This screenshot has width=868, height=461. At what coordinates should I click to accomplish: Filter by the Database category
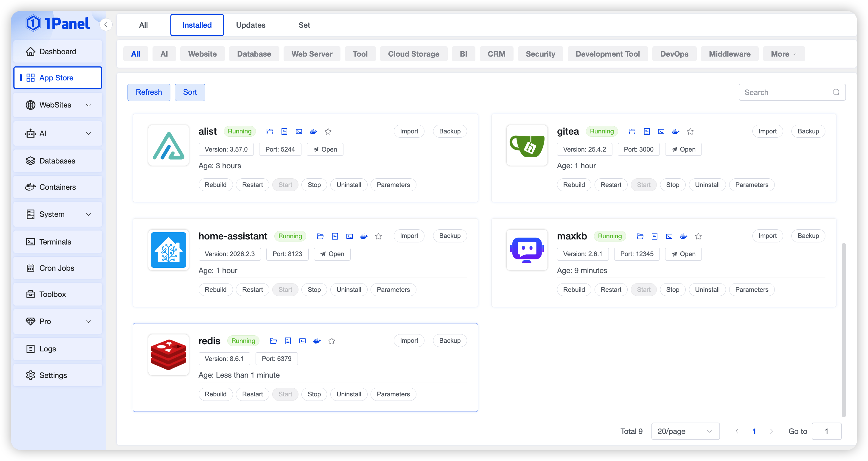pyautogui.click(x=254, y=54)
